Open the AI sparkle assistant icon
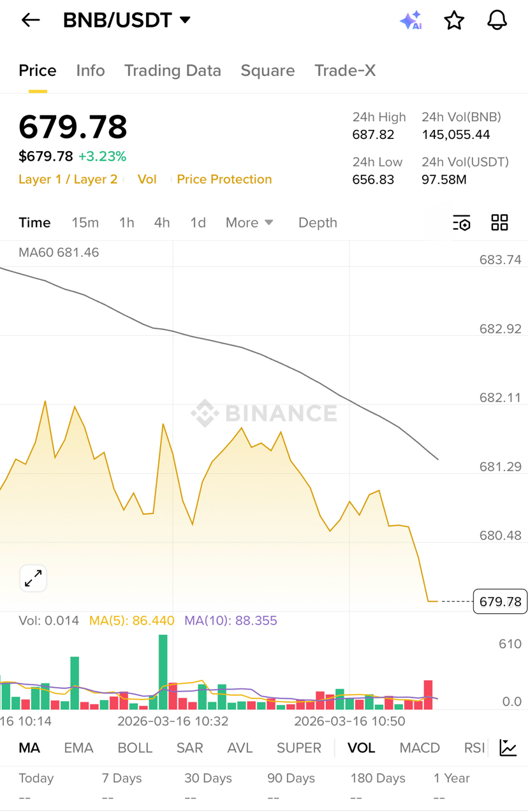The image size is (528, 812). click(411, 20)
